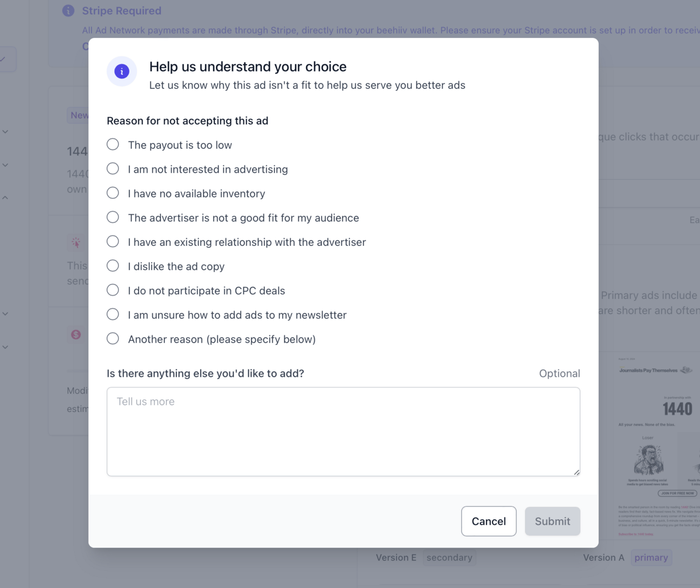Screen dimensions: 700x588
Task: Click the pink dollar sign icon
Action: point(76,335)
